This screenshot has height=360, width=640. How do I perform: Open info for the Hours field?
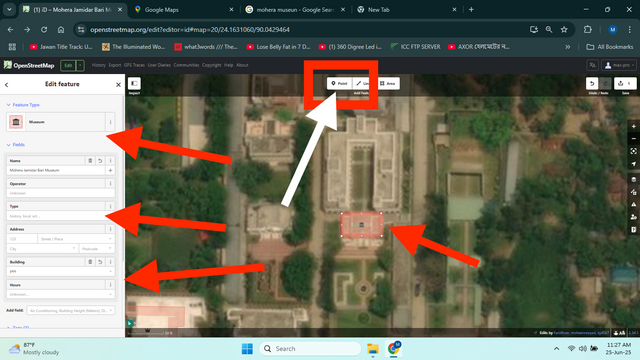[x=110, y=285]
